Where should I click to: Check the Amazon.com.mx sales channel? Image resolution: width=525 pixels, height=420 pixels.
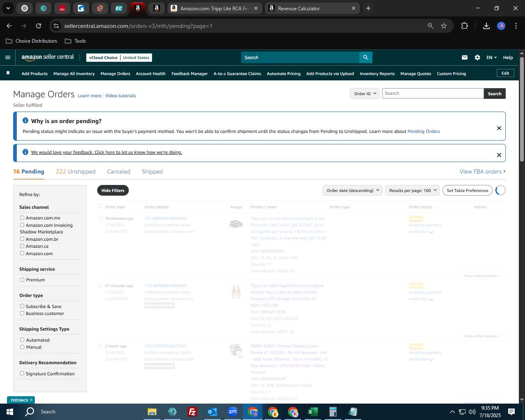[22, 218]
